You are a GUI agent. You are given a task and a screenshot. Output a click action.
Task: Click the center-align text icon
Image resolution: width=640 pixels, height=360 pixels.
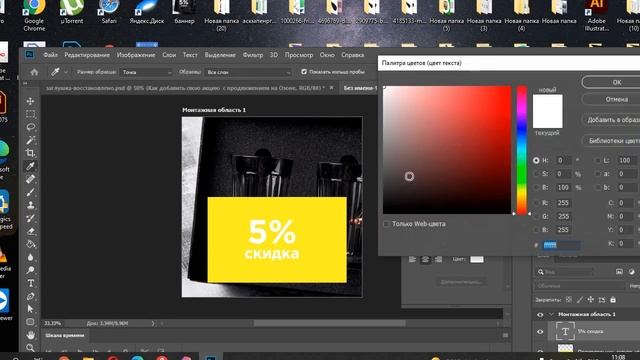click(425, 259)
